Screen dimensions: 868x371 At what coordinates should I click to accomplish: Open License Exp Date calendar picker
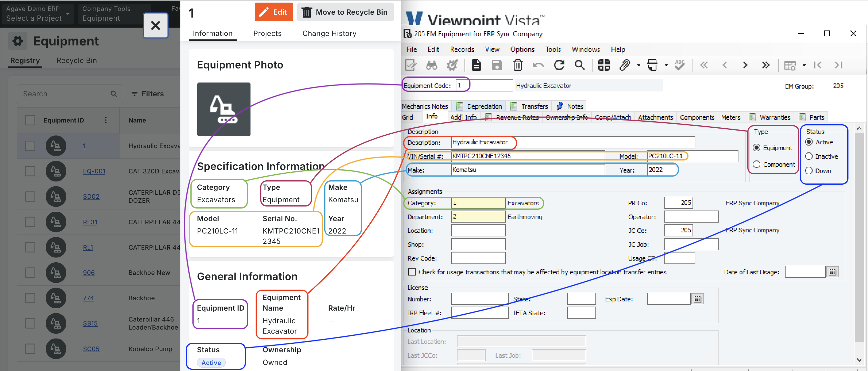pyautogui.click(x=697, y=299)
